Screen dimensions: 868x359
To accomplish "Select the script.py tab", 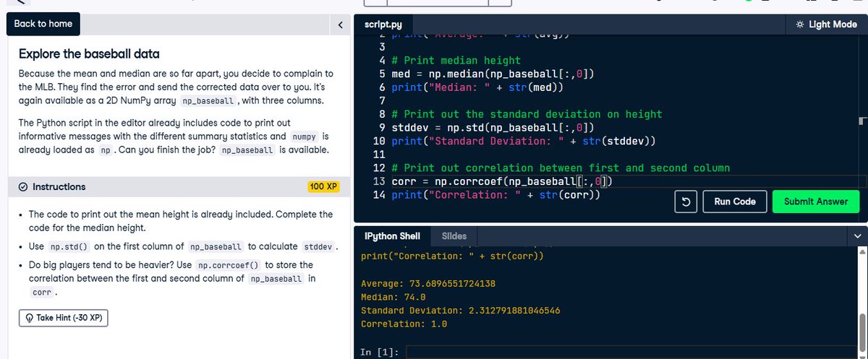I will point(383,25).
